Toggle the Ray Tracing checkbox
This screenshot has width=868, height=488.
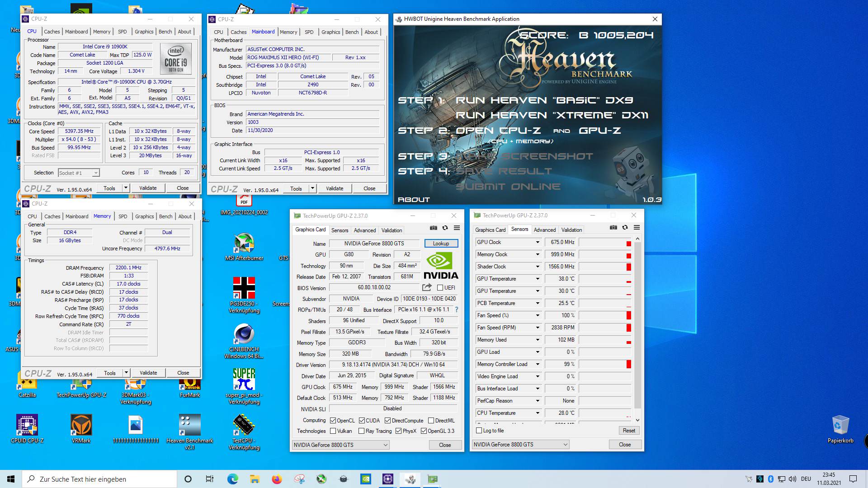[x=362, y=431]
